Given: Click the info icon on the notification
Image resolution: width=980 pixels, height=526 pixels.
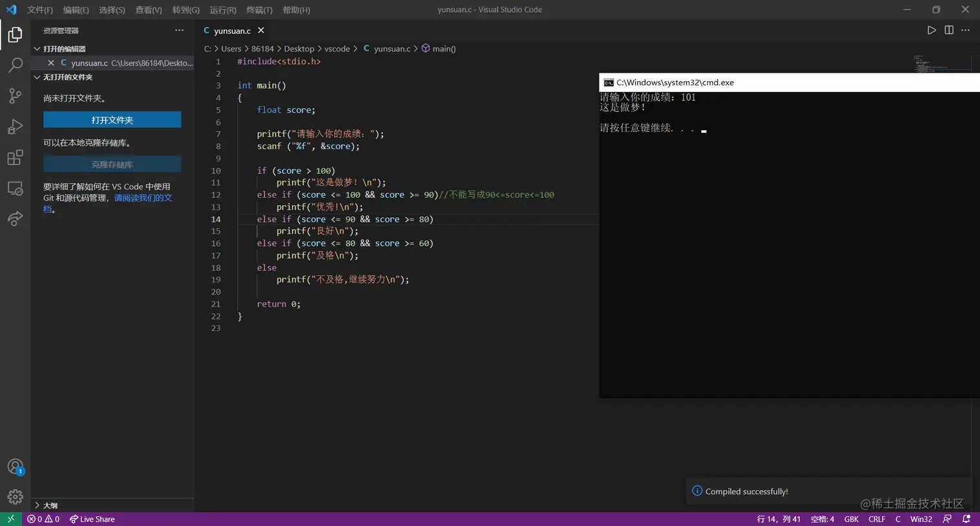Looking at the screenshot, I should 697,491.
